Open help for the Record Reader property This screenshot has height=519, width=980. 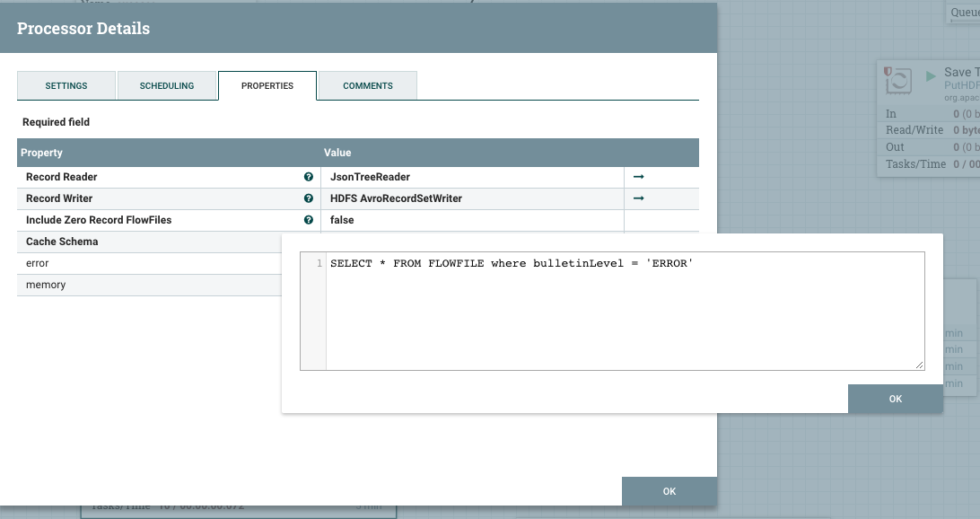[309, 177]
